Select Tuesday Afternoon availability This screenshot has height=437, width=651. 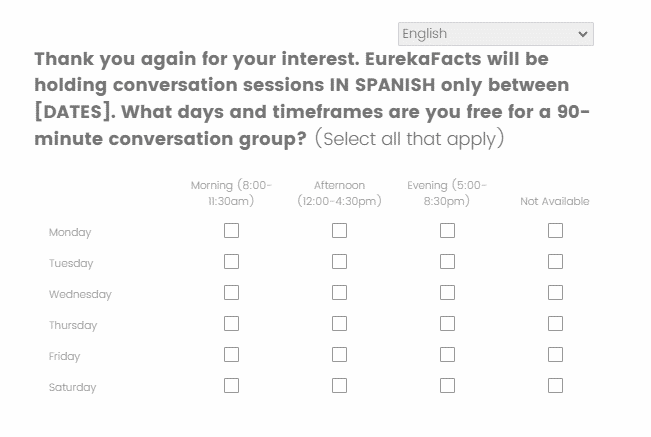point(339,262)
